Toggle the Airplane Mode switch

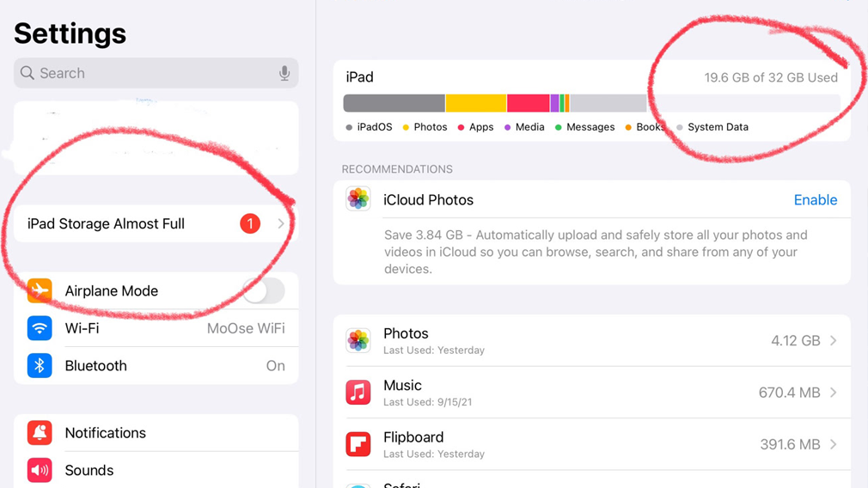tap(264, 290)
